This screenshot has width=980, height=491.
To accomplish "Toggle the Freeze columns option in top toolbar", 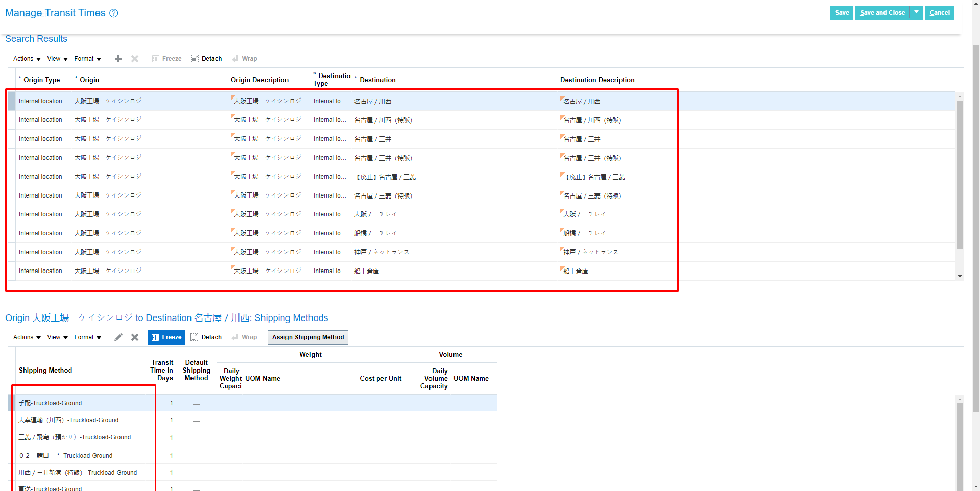I will pos(166,58).
